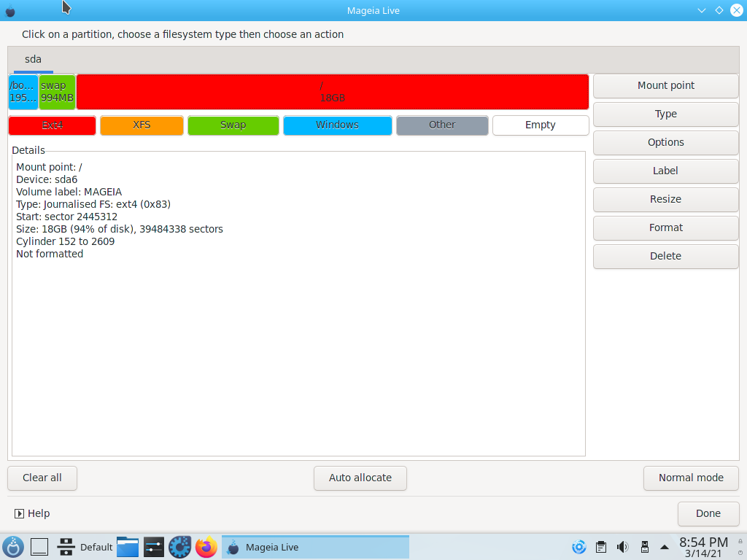This screenshot has height=560, width=747.
Task: Click the Mageia Live taskbar entry
Action: click(x=315, y=547)
